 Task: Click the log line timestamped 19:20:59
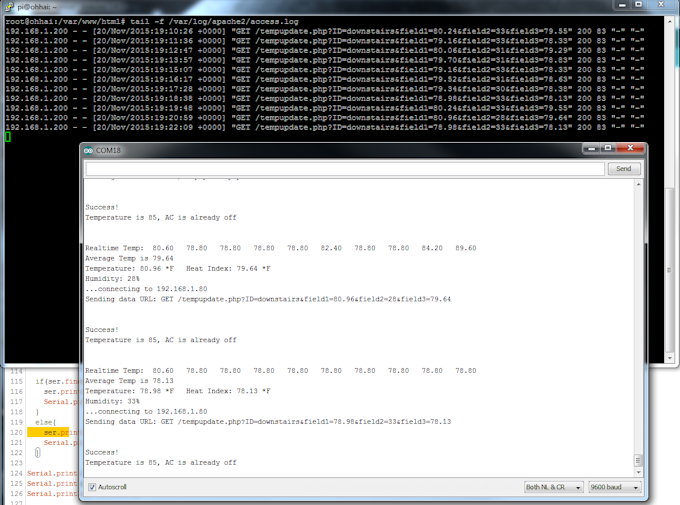[325, 118]
